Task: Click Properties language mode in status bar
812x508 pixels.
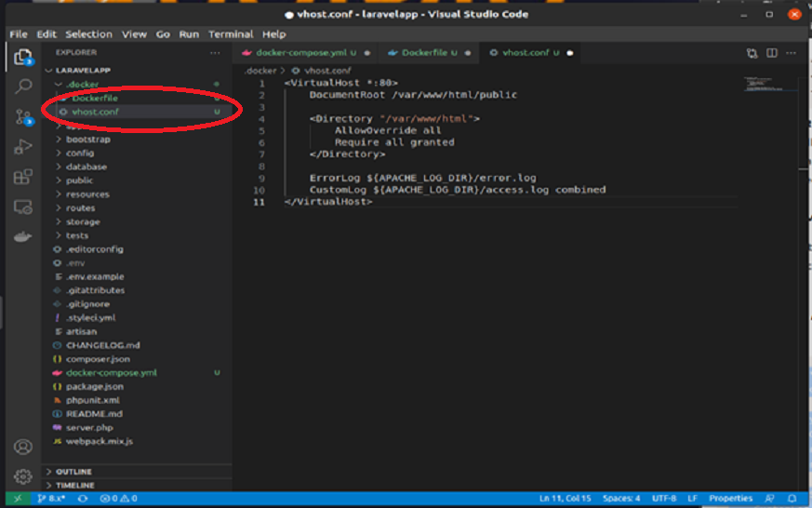Action: pos(731,498)
